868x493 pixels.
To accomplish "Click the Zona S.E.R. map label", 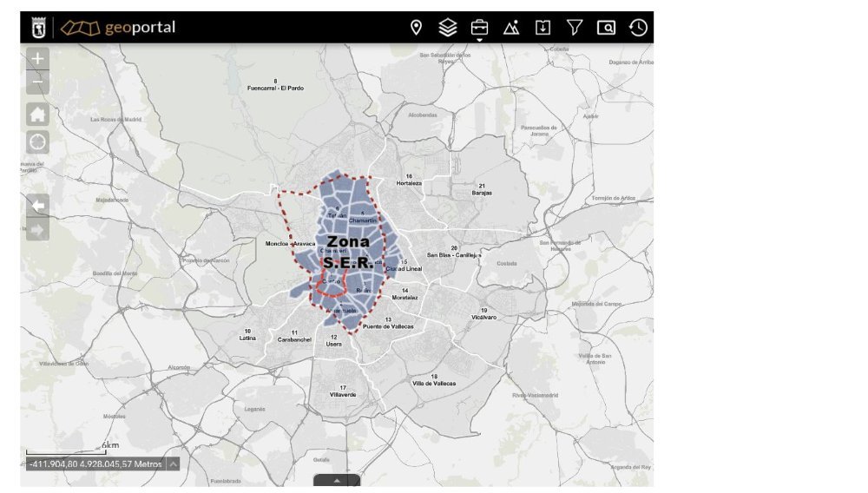I will coord(348,252).
